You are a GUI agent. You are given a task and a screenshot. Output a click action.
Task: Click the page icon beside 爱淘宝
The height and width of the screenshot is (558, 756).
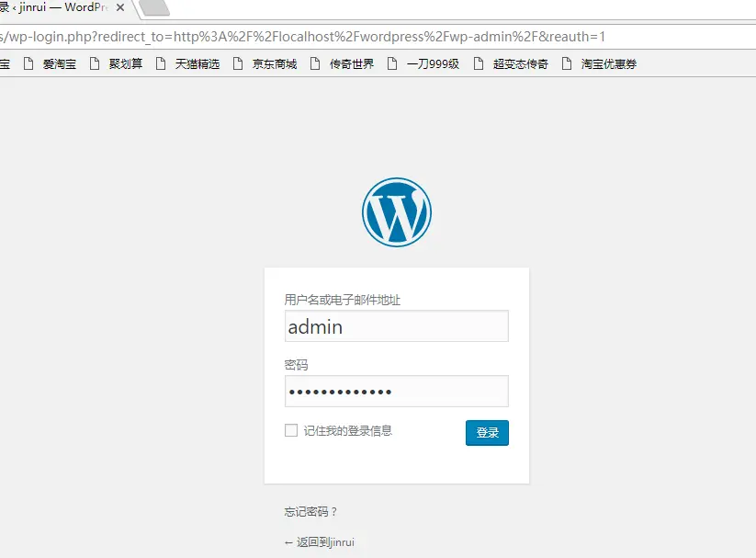click(x=28, y=63)
